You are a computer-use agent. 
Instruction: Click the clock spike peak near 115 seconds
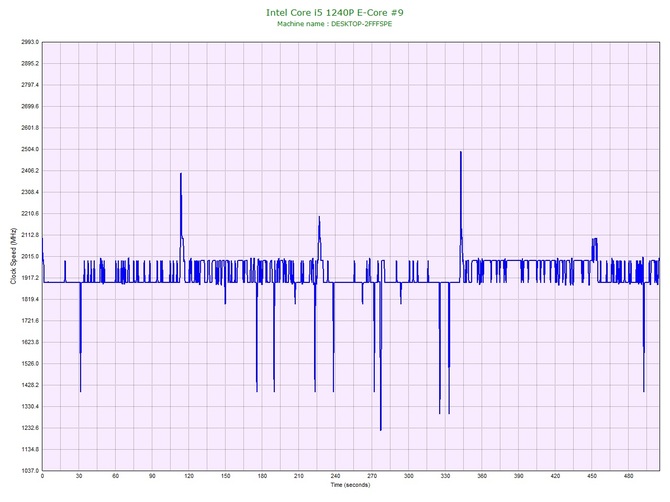pyautogui.click(x=181, y=174)
